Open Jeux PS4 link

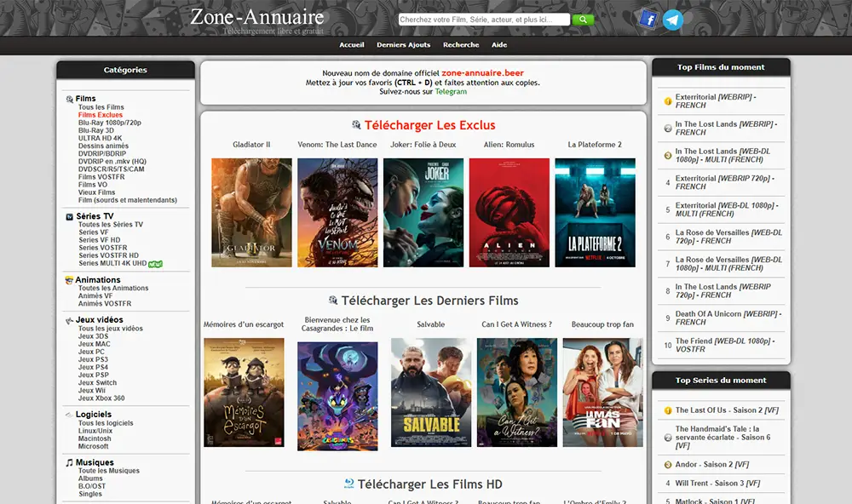pyautogui.click(x=93, y=367)
